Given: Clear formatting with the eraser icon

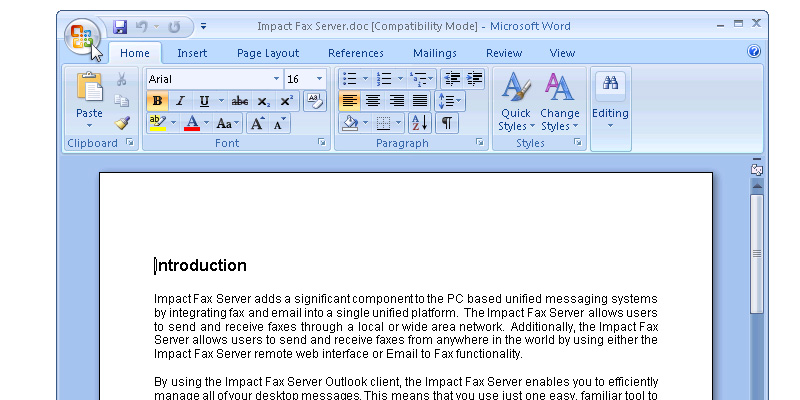Looking at the screenshot, I should pyautogui.click(x=314, y=101).
